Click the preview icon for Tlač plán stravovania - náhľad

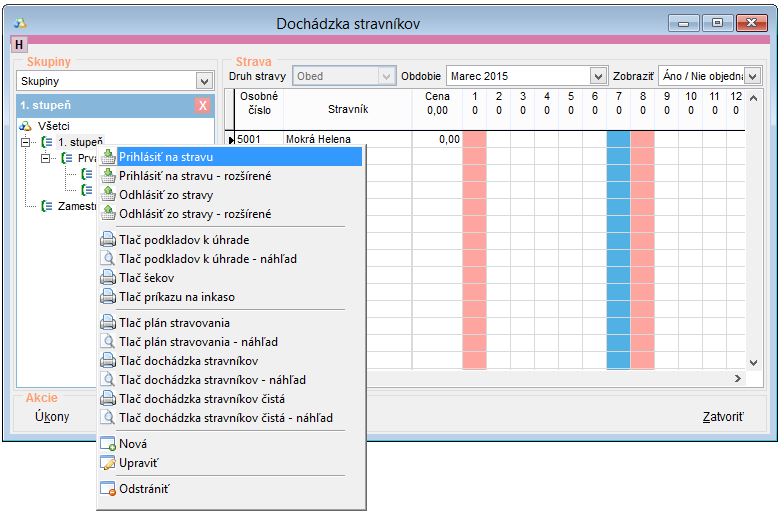(108, 342)
